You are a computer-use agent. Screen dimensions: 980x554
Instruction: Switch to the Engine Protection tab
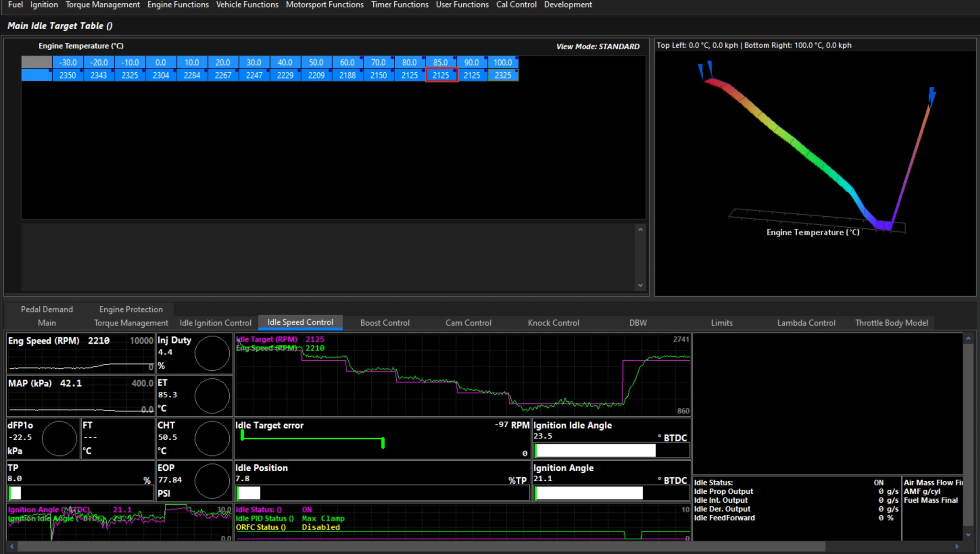[x=131, y=309]
